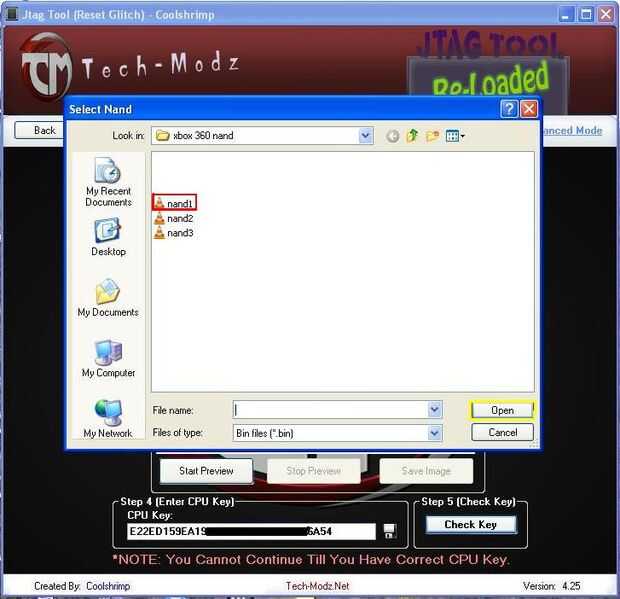Viewport: 620px width, 599px height.
Task: Expand the Files of type dropdown
Action: coord(435,433)
